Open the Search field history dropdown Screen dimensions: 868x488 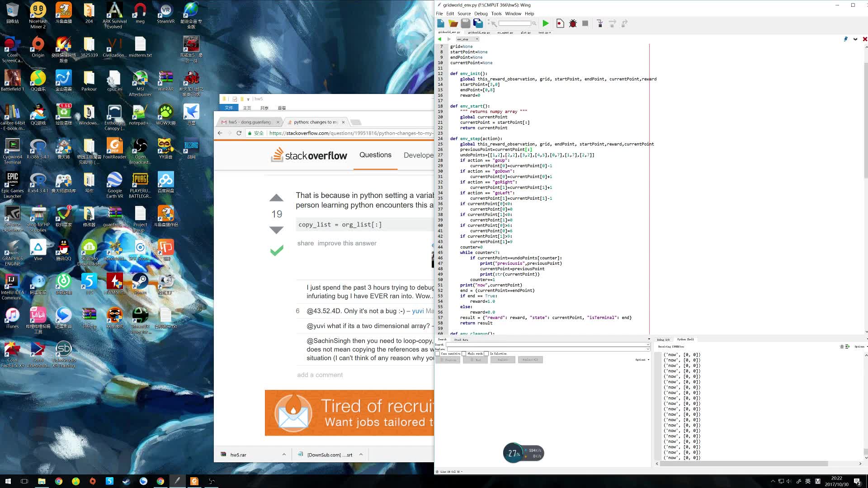648,345
